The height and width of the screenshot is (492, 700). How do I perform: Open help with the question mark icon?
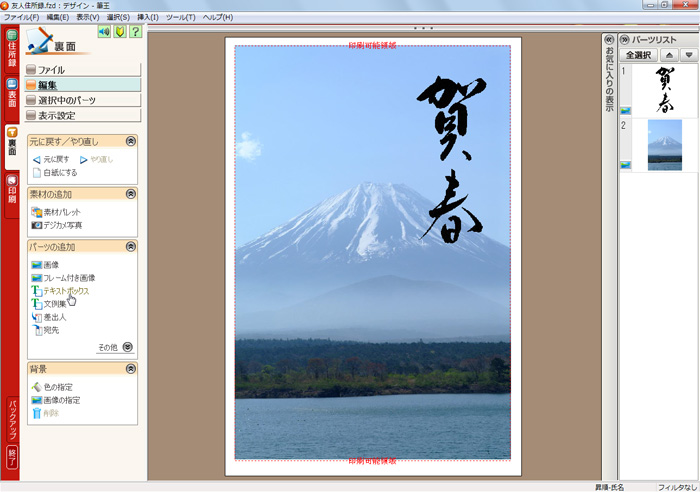[x=135, y=32]
